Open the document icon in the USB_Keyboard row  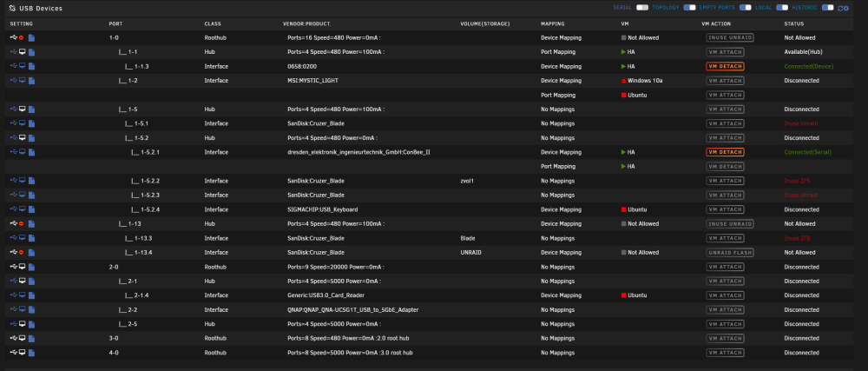tap(31, 209)
